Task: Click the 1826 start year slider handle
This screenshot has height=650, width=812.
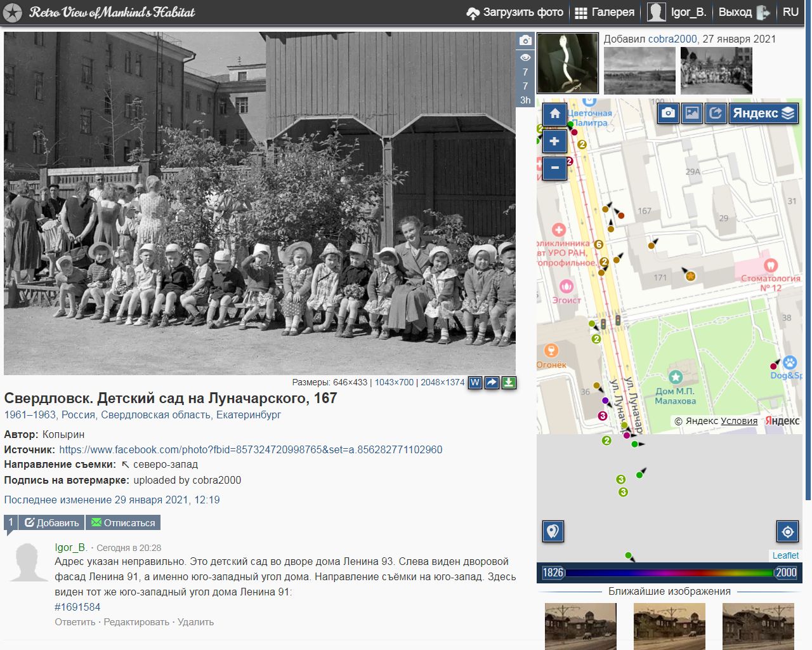Action: coord(553,573)
